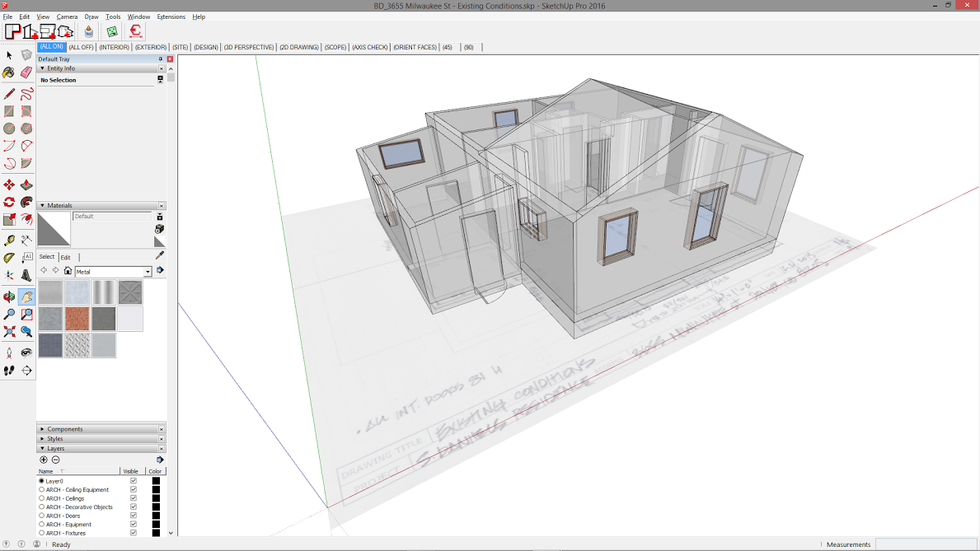The width and height of the screenshot is (980, 551).
Task: Pick the Tape Measure tool
Action: coord(9,240)
